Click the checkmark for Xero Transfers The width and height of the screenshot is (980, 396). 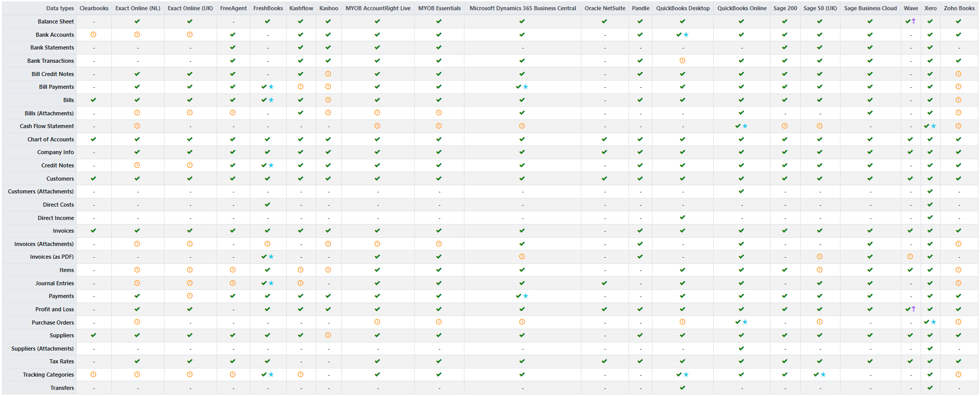click(x=930, y=388)
